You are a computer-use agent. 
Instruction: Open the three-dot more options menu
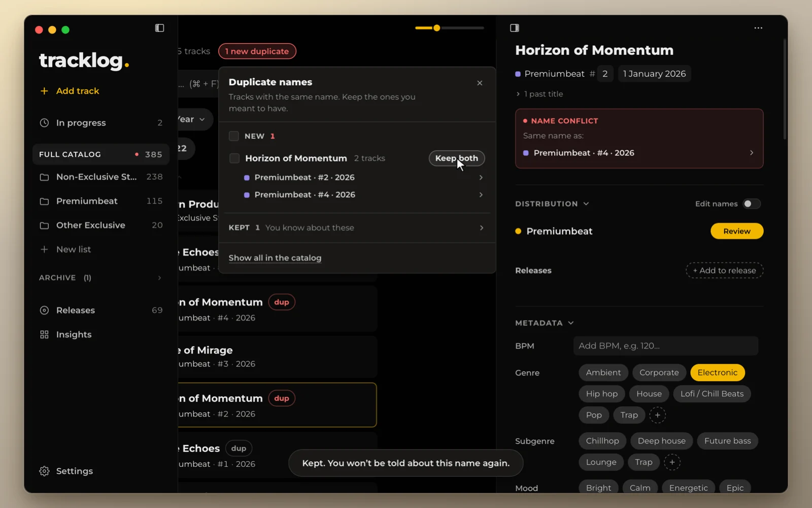click(x=758, y=28)
